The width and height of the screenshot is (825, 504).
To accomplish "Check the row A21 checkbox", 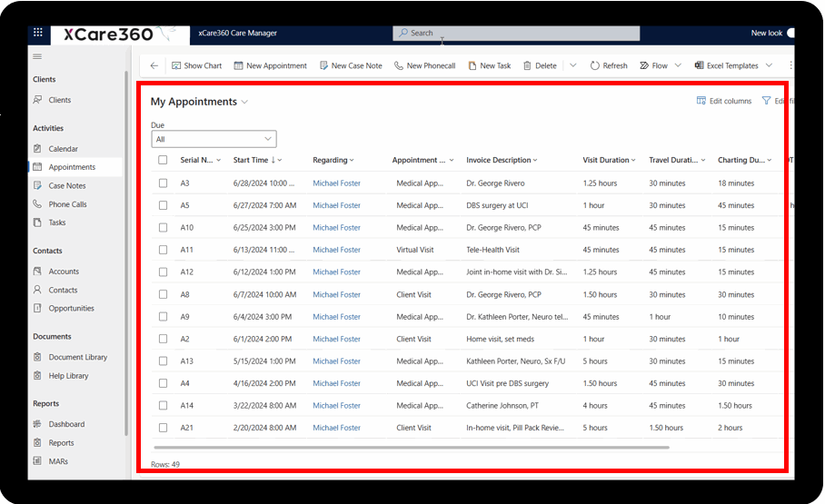I will point(164,428).
